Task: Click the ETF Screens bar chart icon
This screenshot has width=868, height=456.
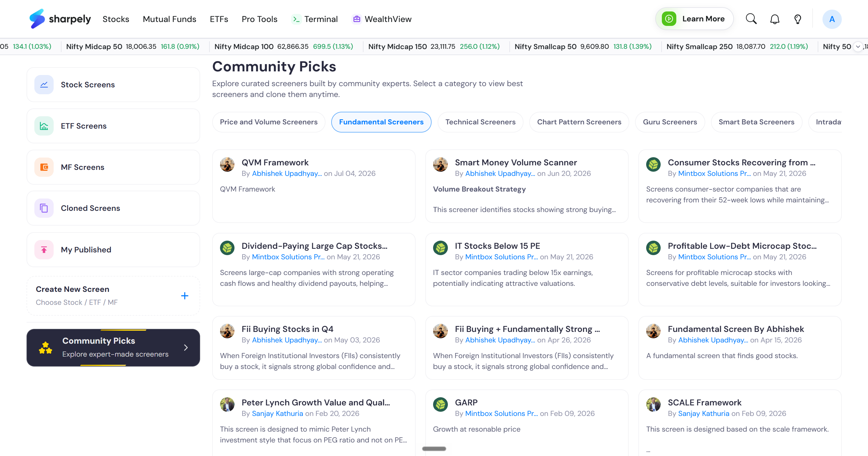Action: (44, 126)
